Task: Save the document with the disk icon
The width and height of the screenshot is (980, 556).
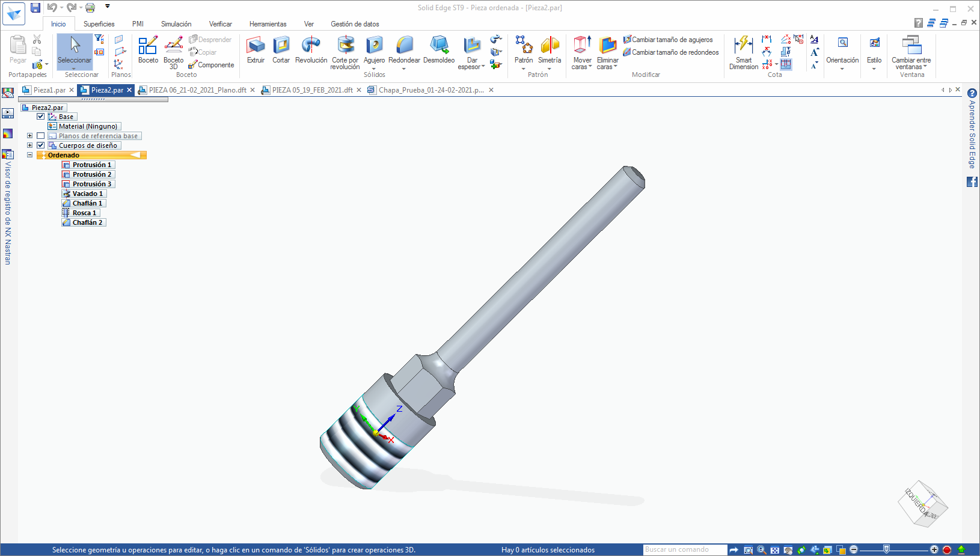Action: 35,8
